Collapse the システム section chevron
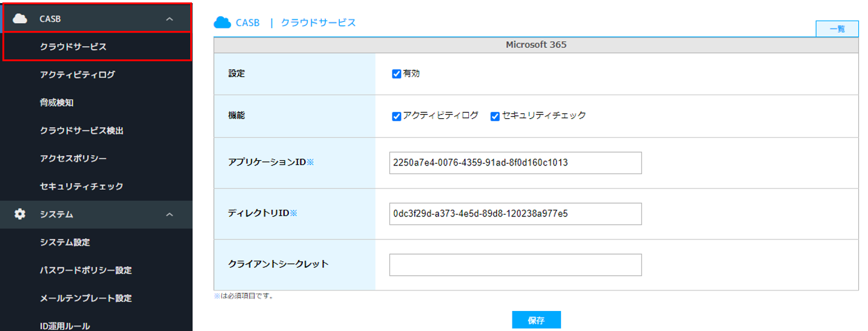The image size is (868, 331). pyautogui.click(x=170, y=214)
